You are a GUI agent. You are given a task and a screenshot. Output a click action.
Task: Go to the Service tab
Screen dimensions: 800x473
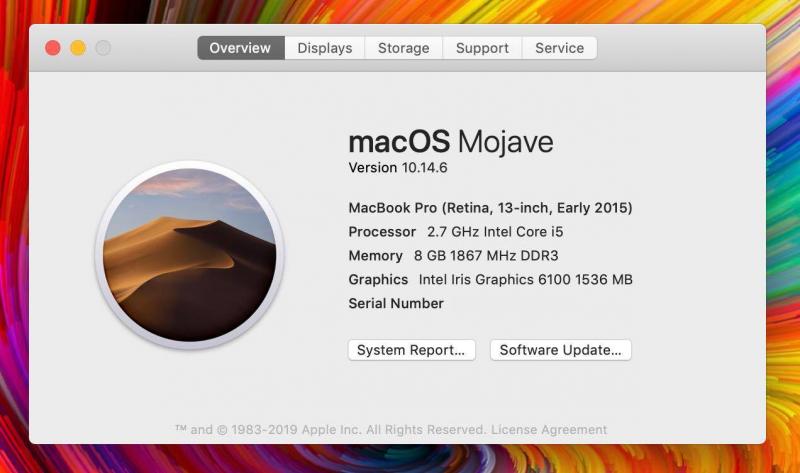coord(560,48)
